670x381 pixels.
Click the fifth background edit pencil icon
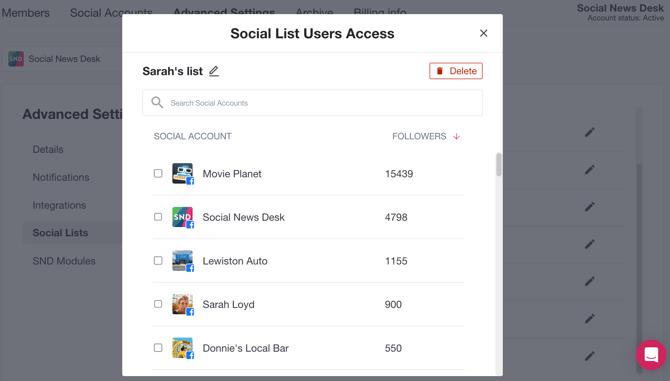[590, 281]
